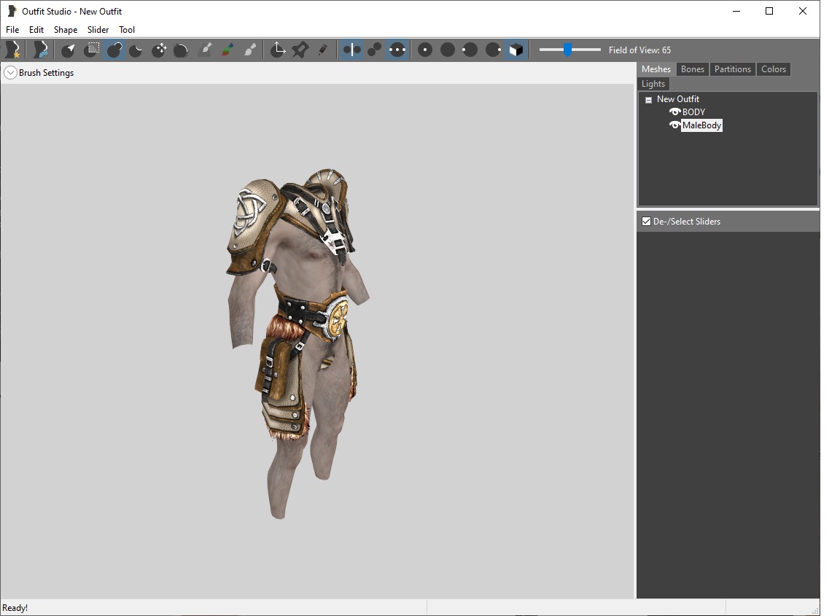Screen dimensions: 840x616
Task: Collapse the New Outfit tree node
Action: tap(648, 100)
